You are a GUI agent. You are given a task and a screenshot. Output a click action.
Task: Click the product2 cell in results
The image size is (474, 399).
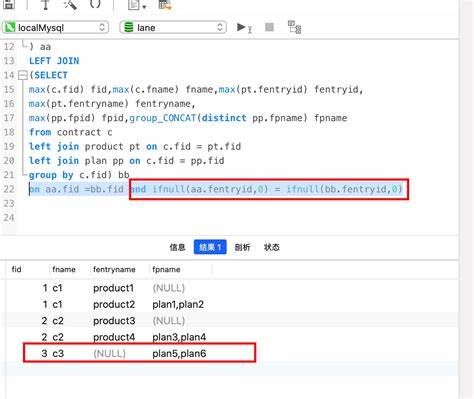click(114, 304)
